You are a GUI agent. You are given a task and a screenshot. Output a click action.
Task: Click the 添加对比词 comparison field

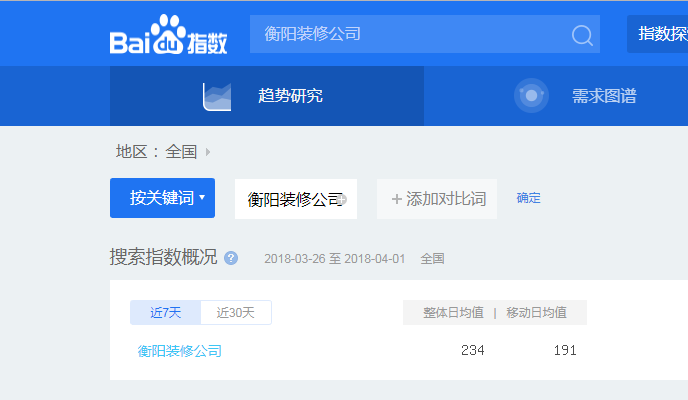coord(437,199)
